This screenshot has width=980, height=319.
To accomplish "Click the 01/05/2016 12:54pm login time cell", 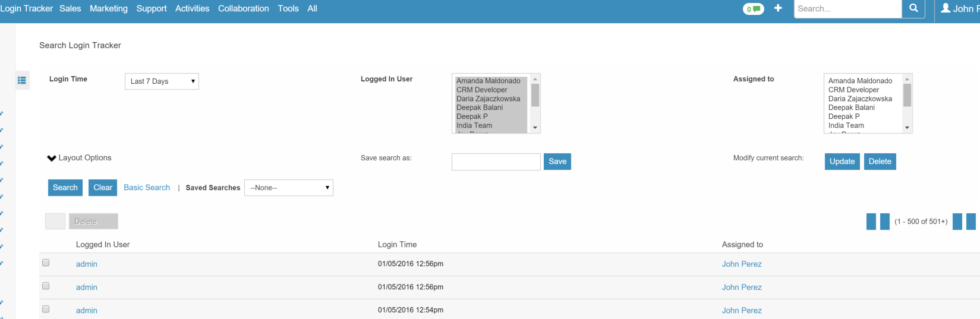I will (x=411, y=310).
